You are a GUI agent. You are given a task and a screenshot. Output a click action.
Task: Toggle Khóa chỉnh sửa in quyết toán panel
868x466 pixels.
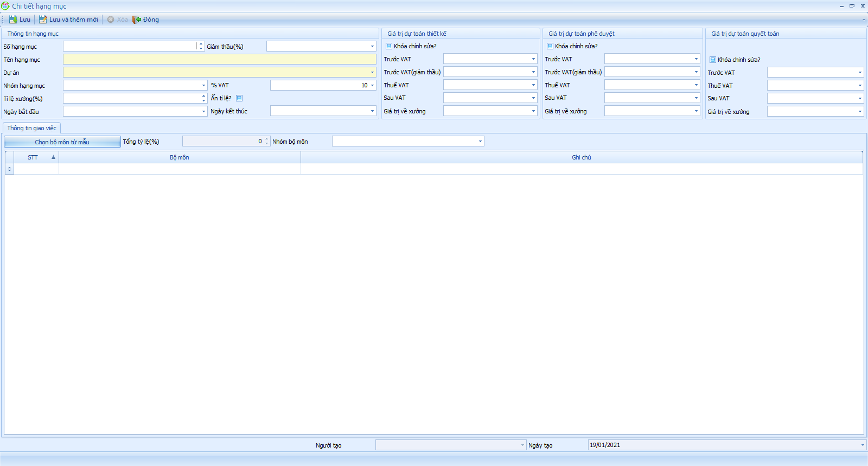[712, 60]
